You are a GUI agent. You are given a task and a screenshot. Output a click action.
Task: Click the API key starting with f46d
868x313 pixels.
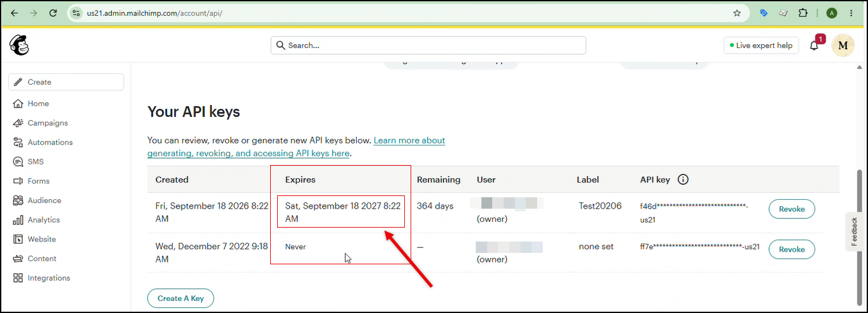(x=695, y=212)
